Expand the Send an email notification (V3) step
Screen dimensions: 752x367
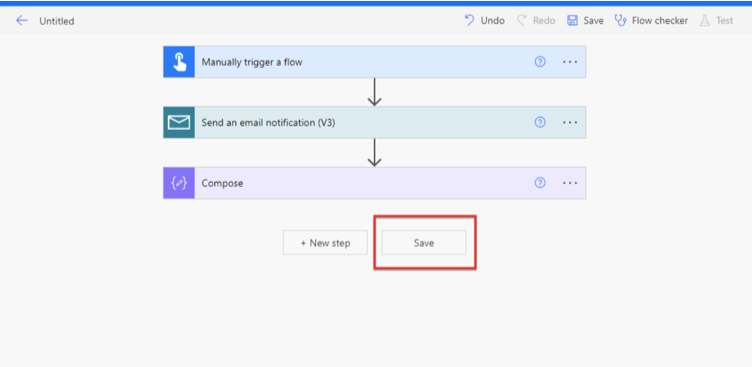click(x=375, y=122)
